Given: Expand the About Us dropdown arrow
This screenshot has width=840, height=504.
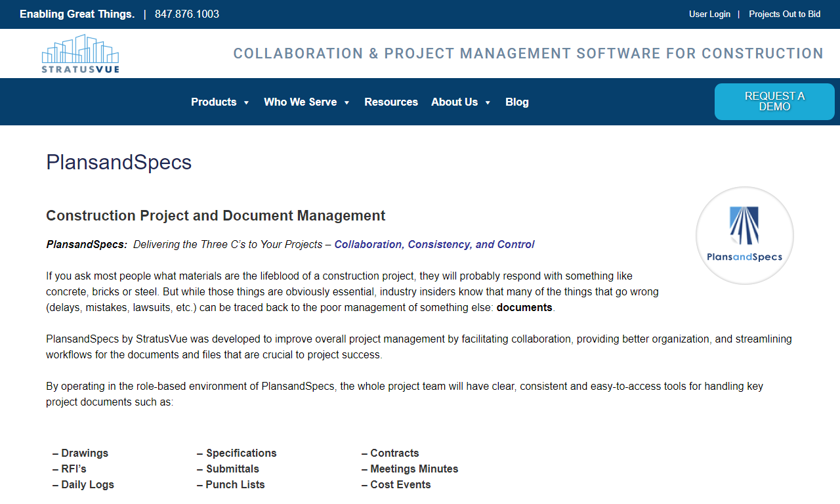Looking at the screenshot, I should pyautogui.click(x=488, y=102).
